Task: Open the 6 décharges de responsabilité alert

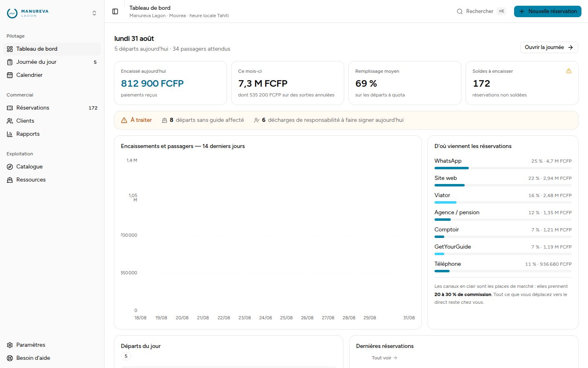Action: coord(329,120)
